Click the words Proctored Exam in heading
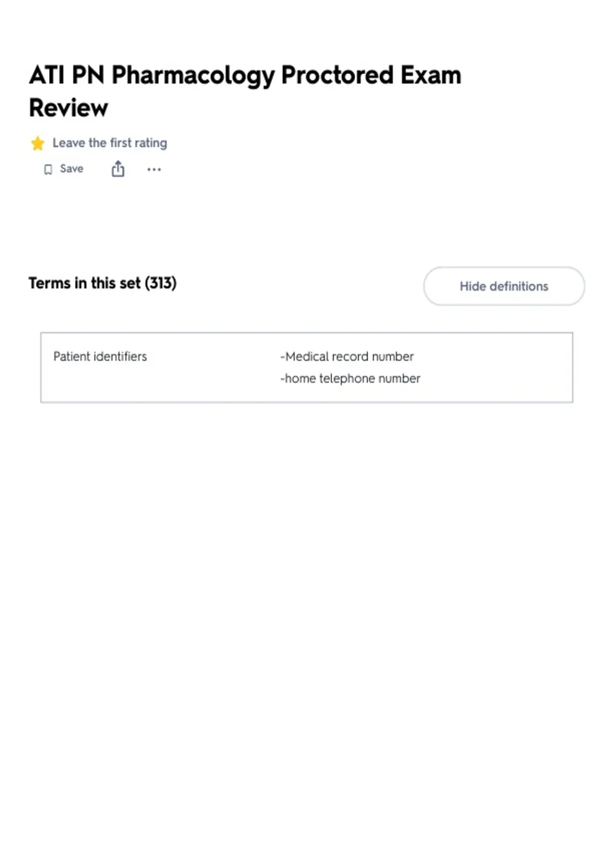Image resolution: width=613 pixels, height=868 pixels. point(371,75)
